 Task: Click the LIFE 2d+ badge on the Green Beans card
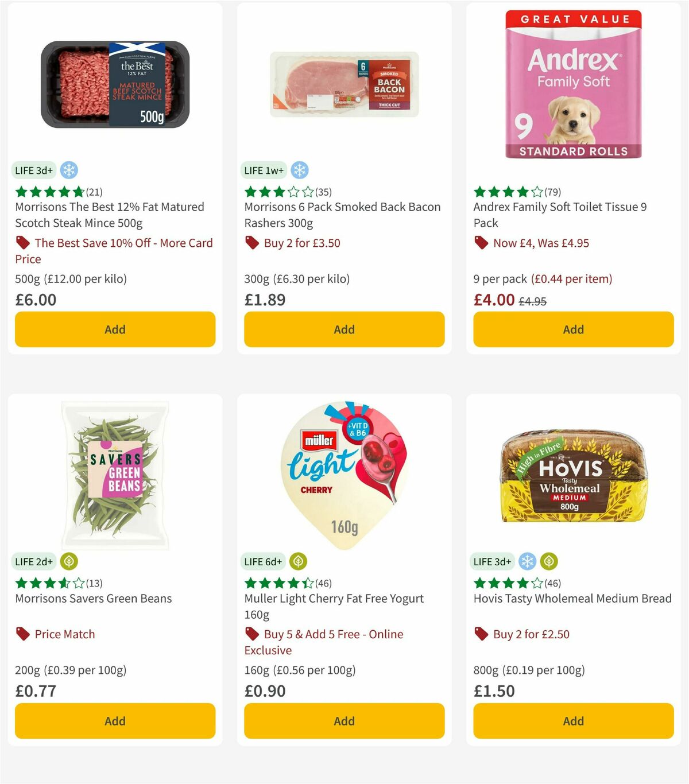[x=34, y=561]
